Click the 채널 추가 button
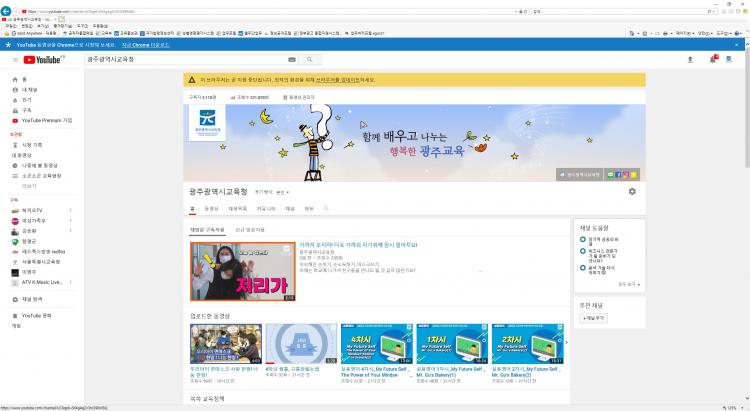 tap(594, 317)
